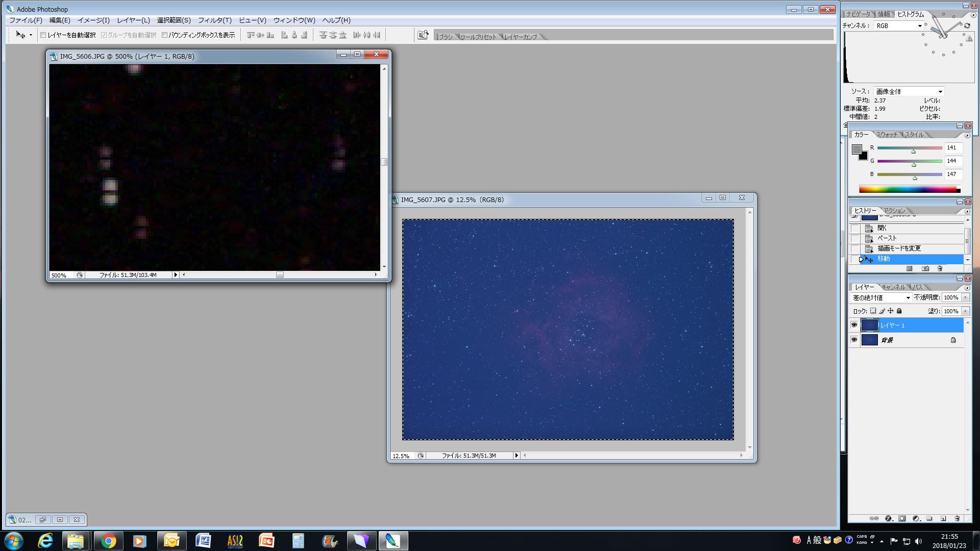The width and height of the screenshot is (980, 551).
Task: Open Windows Explorer folder from taskbar
Action: click(76, 541)
